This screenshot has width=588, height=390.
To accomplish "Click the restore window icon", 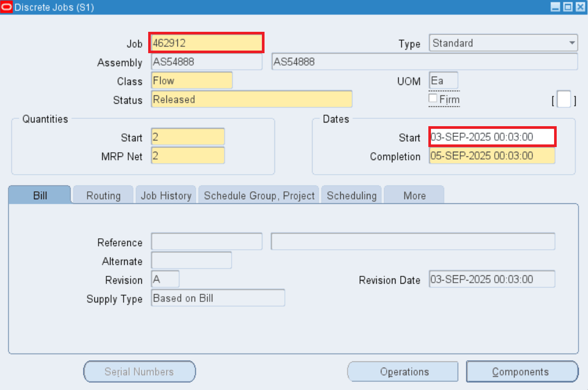I will 567,7.
